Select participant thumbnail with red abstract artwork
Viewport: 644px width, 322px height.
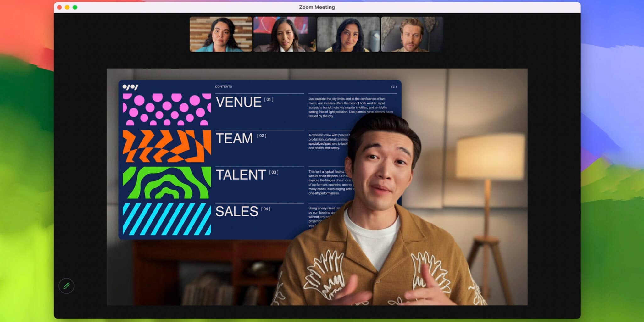pyautogui.click(x=285, y=34)
